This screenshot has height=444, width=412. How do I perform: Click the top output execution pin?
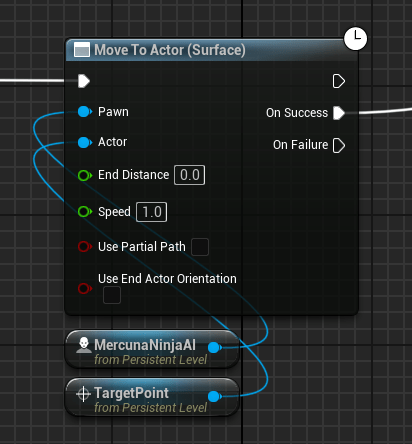pos(339,81)
